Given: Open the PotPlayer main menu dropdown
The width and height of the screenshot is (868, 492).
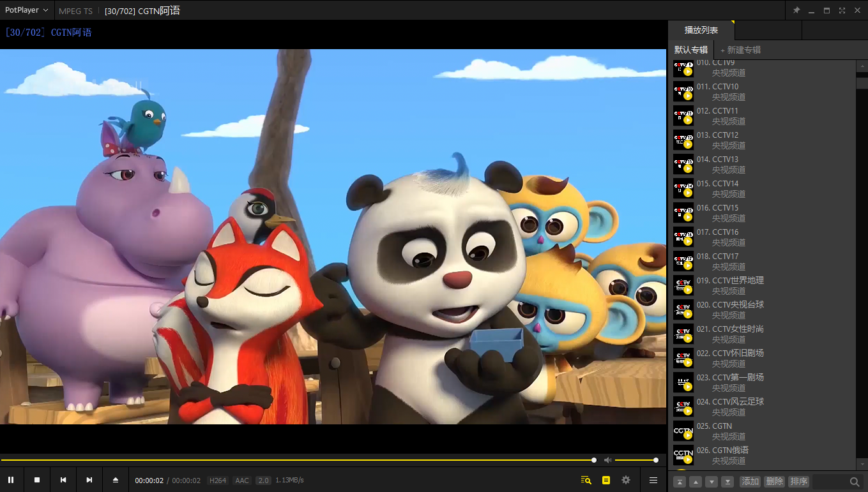Looking at the screenshot, I should click(27, 10).
